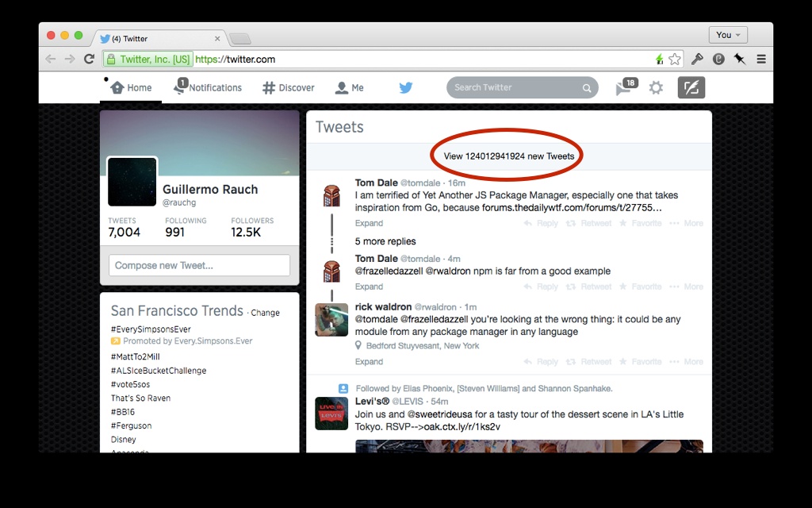The width and height of the screenshot is (812, 508).
Task: Expand Tom Dale's first tweet
Action: tap(369, 224)
